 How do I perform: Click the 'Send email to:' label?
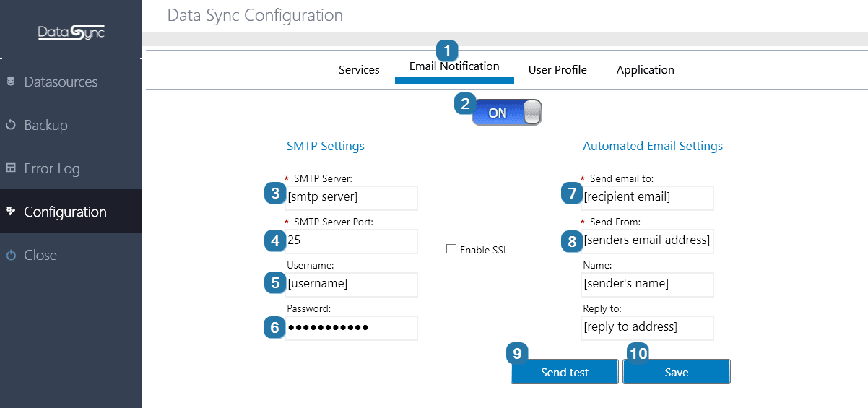(x=622, y=178)
